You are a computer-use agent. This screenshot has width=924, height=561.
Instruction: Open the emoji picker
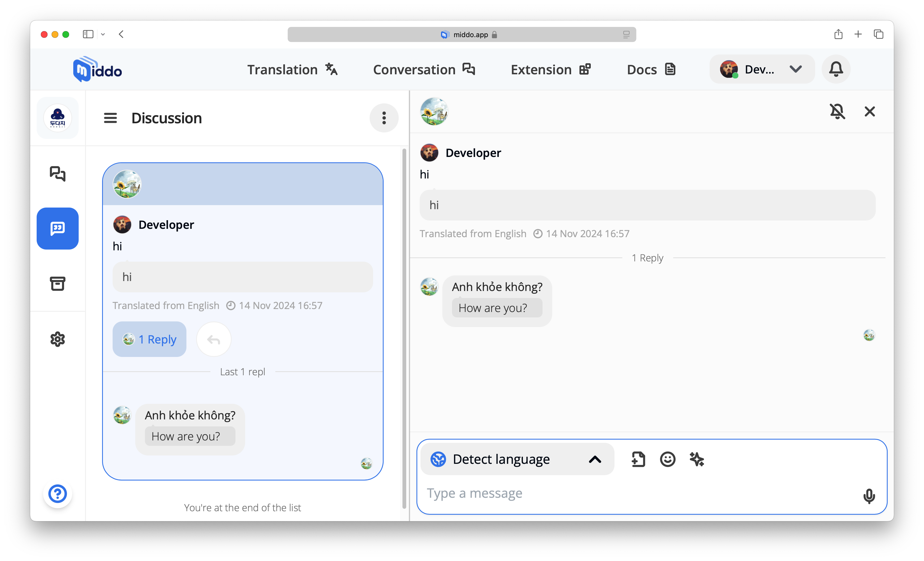(x=668, y=459)
